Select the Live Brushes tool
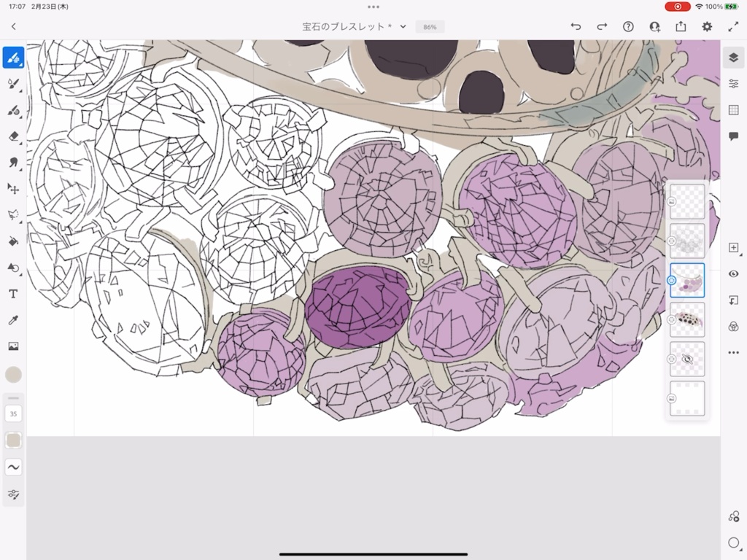747x560 pixels. (13, 85)
